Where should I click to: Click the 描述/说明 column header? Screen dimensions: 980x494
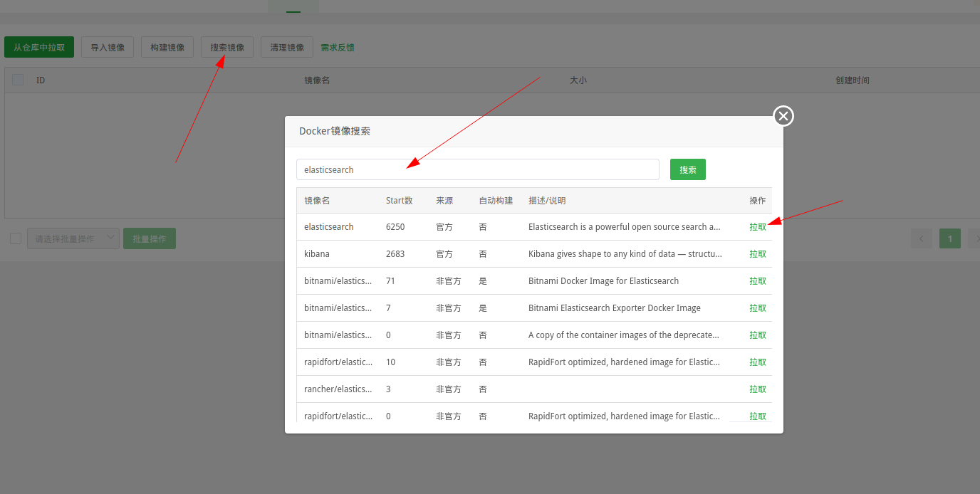pyautogui.click(x=547, y=201)
